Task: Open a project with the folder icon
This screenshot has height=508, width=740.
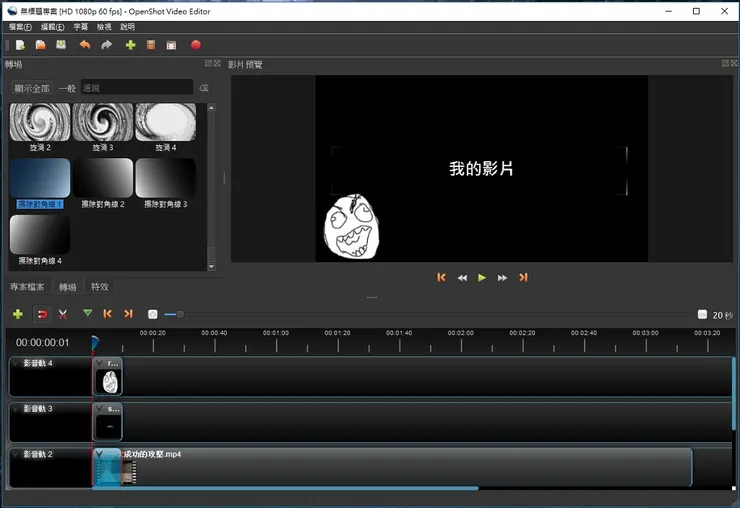Action: [x=41, y=45]
